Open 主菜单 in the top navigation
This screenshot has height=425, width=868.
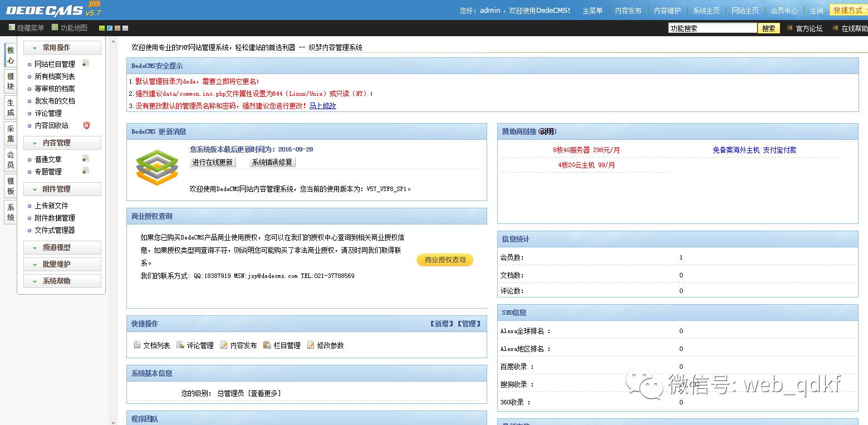click(x=592, y=11)
